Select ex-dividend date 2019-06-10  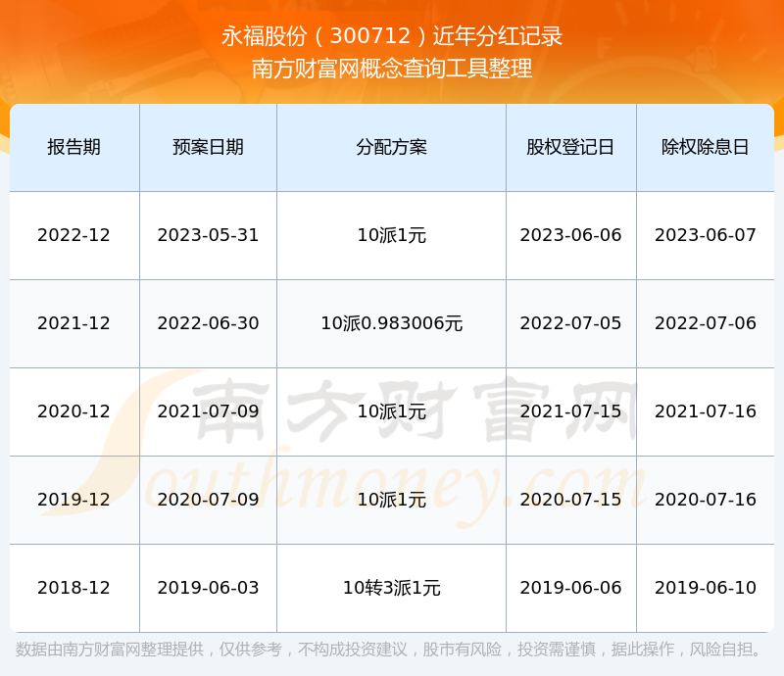click(705, 588)
